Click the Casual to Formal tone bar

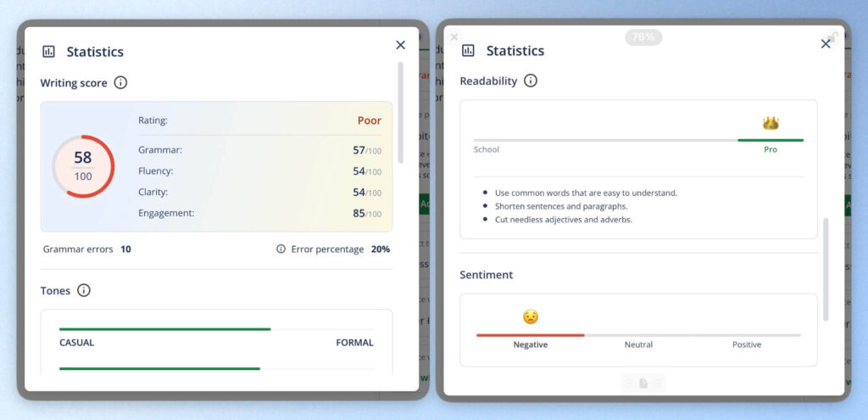coord(216,329)
